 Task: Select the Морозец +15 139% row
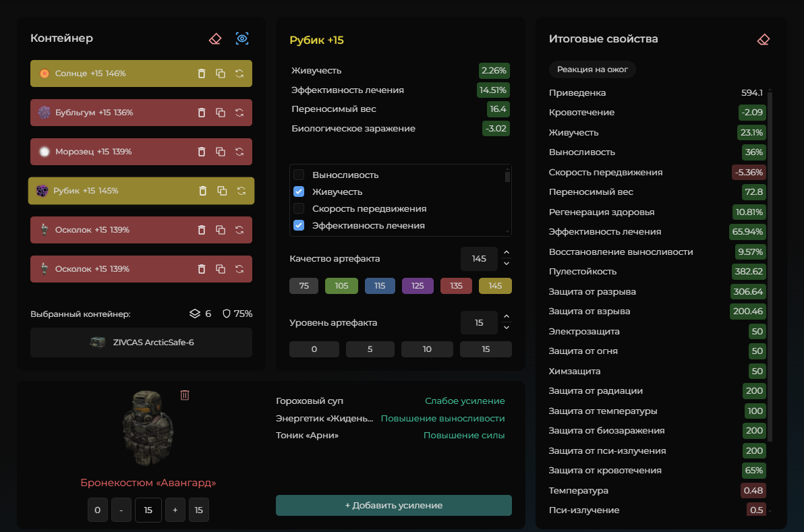pos(141,152)
